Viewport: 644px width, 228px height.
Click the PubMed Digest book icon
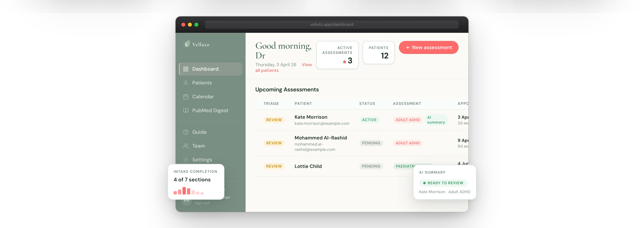click(186, 110)
